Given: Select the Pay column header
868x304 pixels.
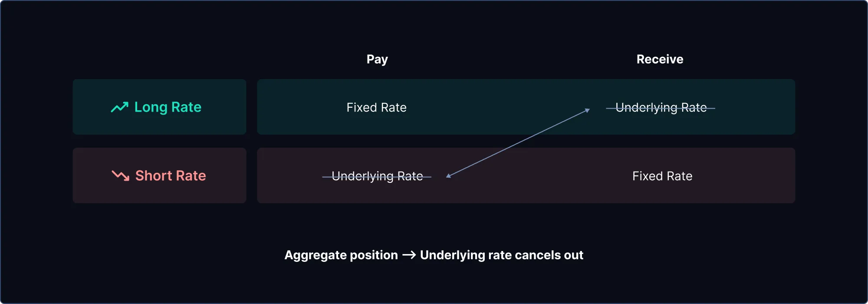Looking at the screenshot, I should click(x=377, y=59).
